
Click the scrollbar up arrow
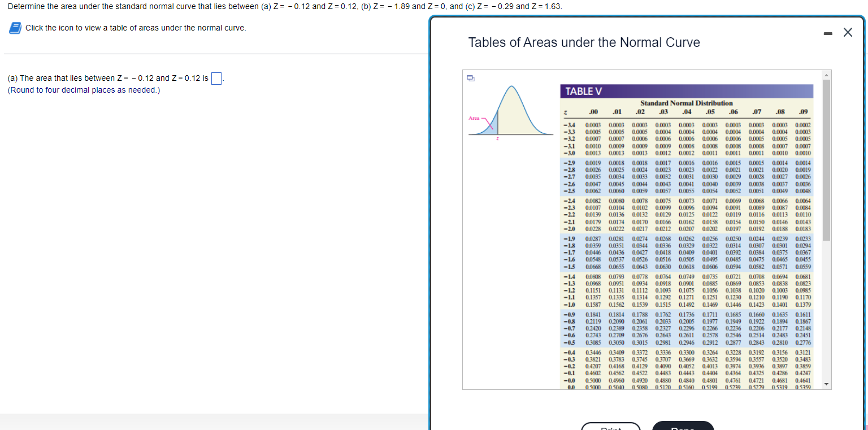tap(826, 74)
